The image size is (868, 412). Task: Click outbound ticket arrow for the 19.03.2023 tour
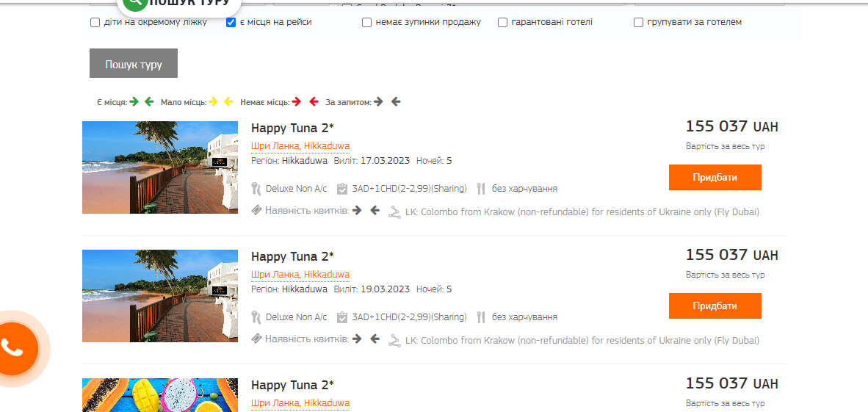tap(357, 339)
